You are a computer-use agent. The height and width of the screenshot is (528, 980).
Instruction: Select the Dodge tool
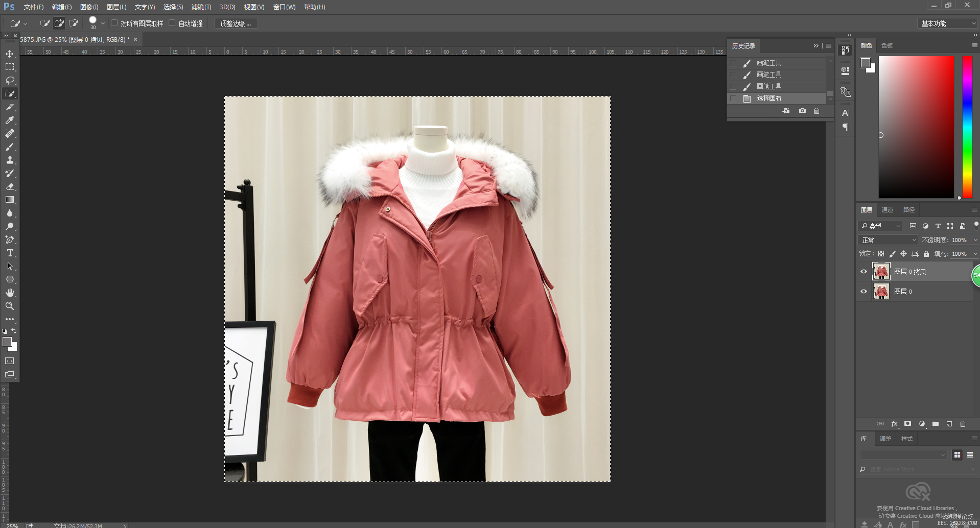pos(10,226)
